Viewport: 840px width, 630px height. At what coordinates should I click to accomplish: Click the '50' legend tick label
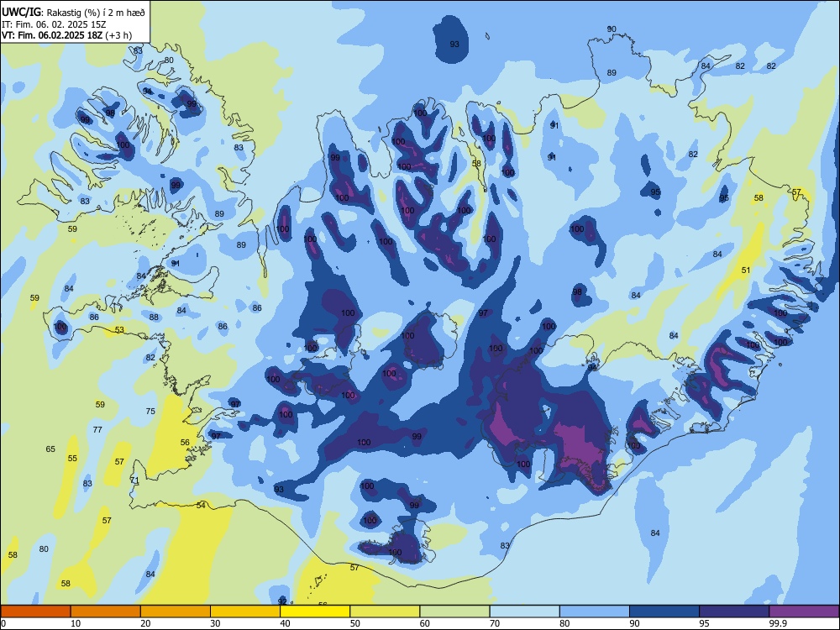pyautogui.click(x=354, y=623)
